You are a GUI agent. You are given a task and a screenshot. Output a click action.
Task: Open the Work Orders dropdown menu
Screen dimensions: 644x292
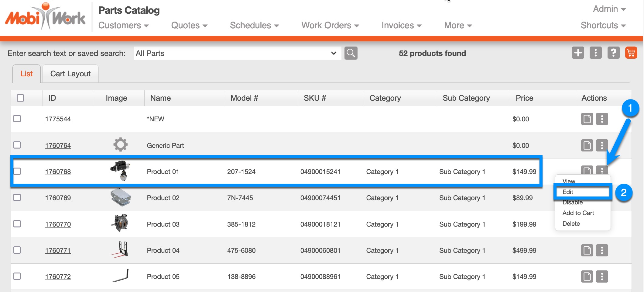point(330,26)
